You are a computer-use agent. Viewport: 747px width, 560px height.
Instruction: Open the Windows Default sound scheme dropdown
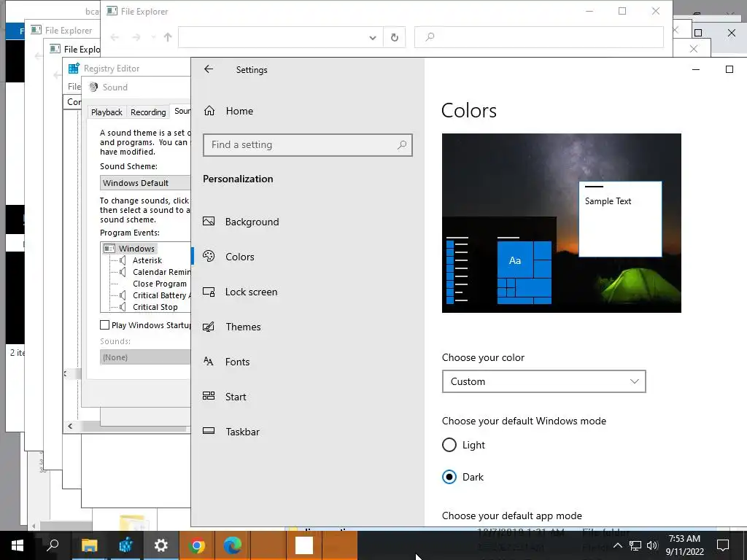pos(145,183)
